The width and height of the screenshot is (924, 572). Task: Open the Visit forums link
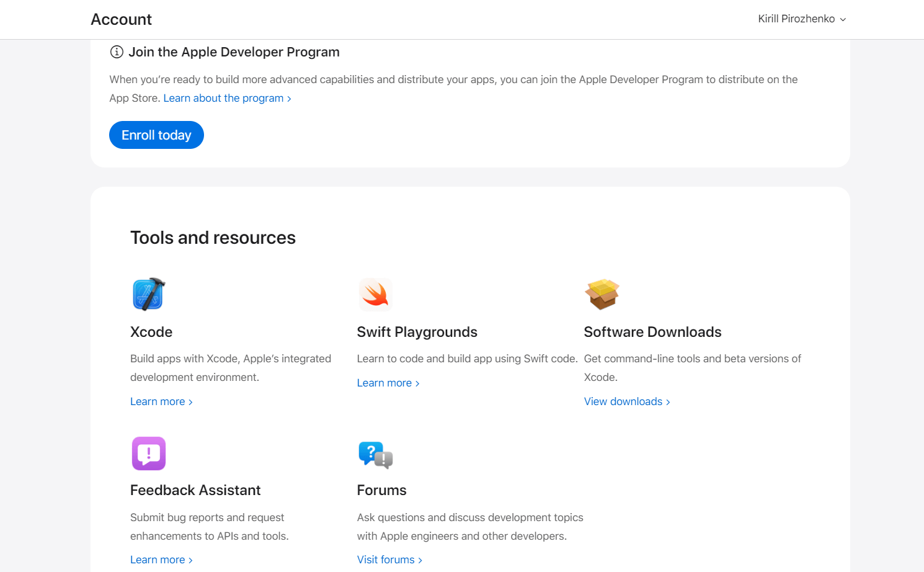[x=389, y=560]
